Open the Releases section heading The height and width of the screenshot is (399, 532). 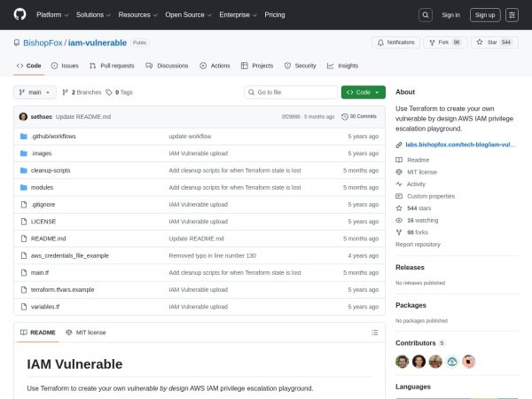pyautogui.click(x=410, y=268)
